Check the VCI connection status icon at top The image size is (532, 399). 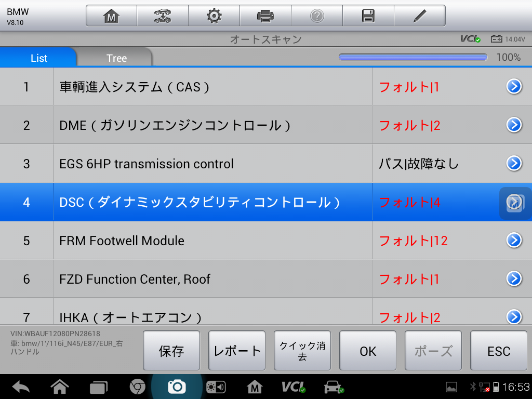point(470,39)
